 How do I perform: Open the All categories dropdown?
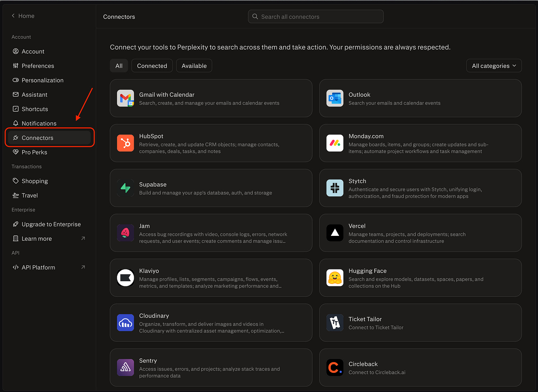coord(494,65)
